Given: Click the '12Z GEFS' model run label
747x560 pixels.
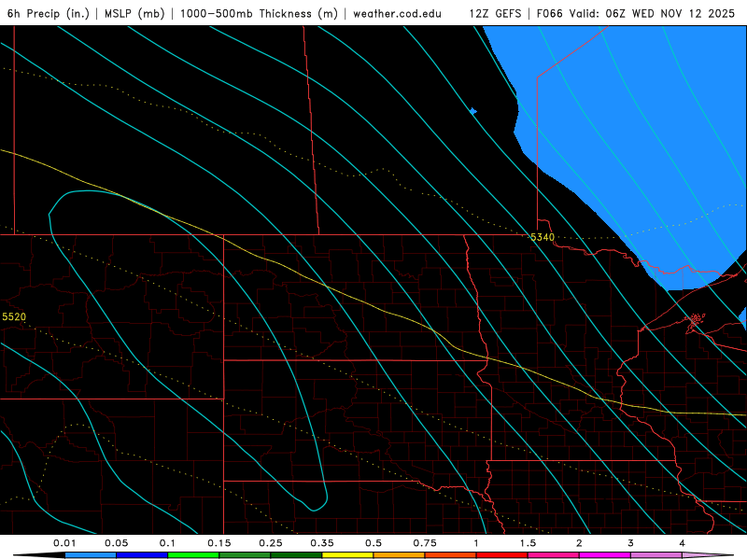Looking at the screenshot, I should (495, 13).
